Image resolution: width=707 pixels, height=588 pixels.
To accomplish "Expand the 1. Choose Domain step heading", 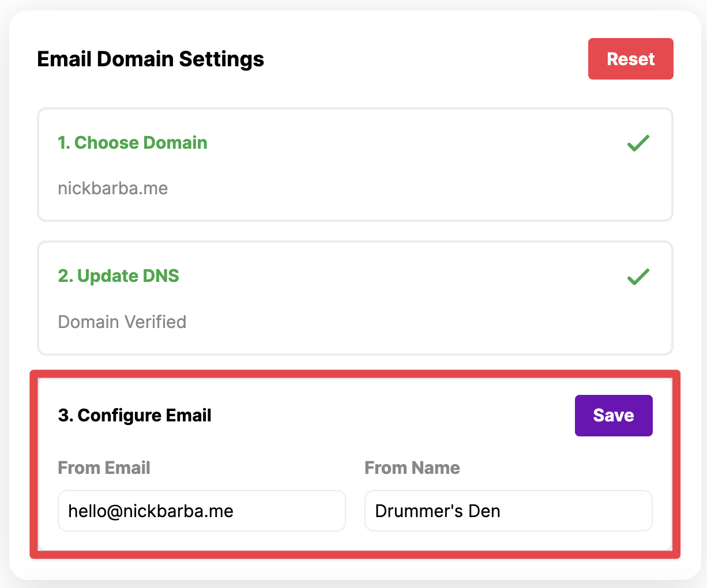I will (x=133, y=143).
